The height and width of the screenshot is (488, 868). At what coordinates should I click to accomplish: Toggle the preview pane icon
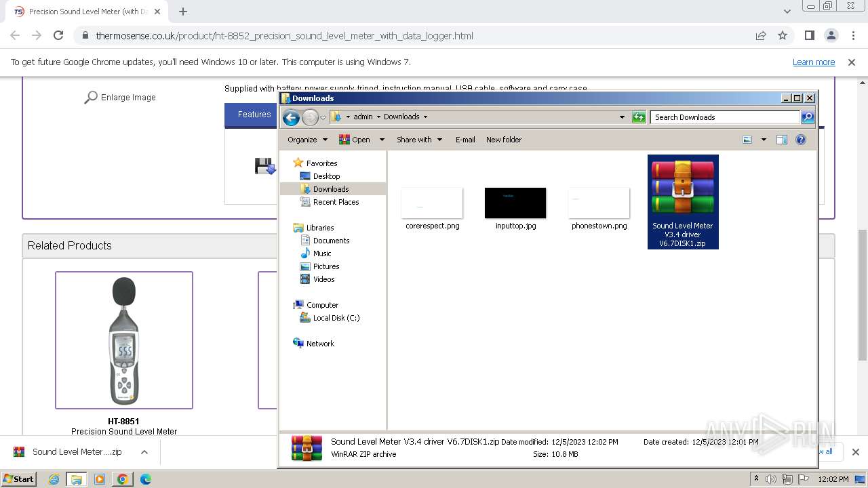[x=782, y=140]
